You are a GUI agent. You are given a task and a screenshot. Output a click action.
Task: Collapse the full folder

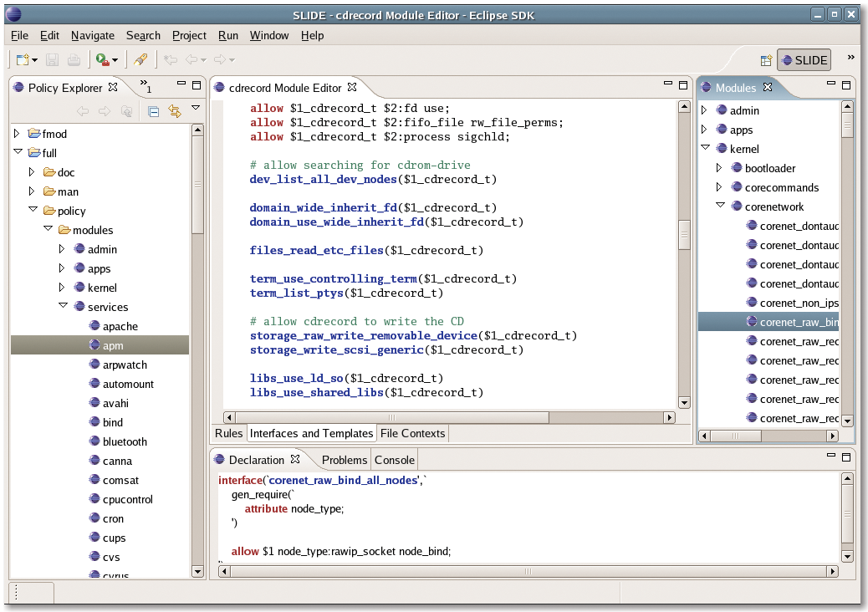tap(18, 151)
